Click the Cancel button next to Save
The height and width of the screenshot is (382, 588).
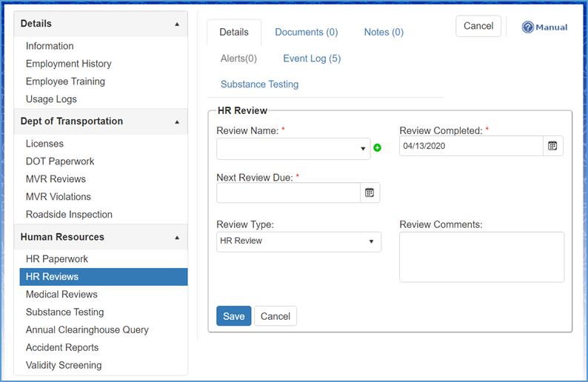click(x=275, y=316)
